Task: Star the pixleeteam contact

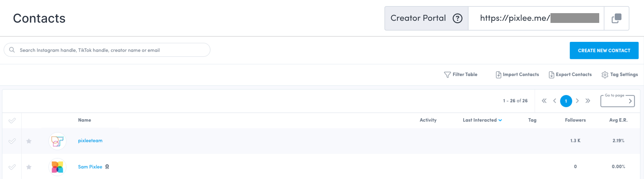Action: (x=29, y=141)
